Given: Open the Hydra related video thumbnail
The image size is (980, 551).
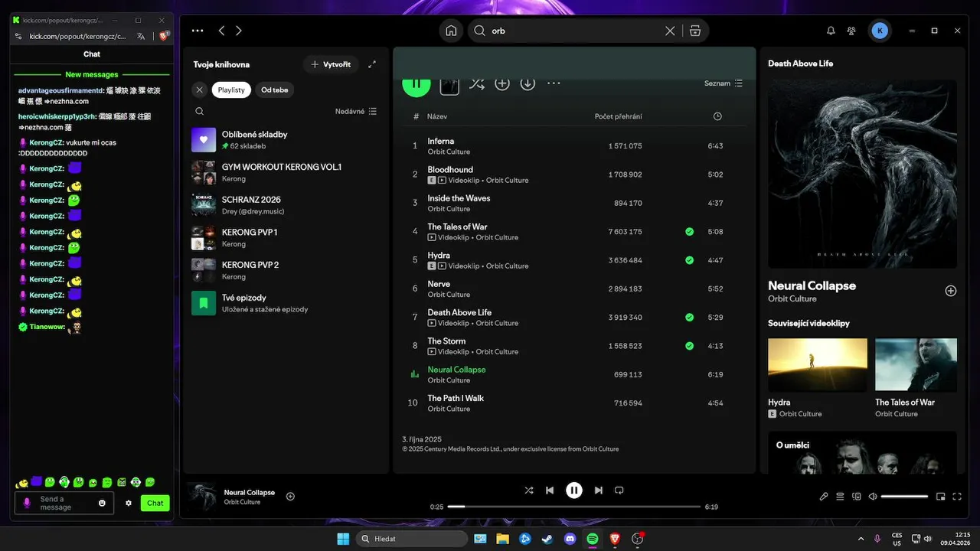Looking at the screenshot, I should tap(818, 365).
